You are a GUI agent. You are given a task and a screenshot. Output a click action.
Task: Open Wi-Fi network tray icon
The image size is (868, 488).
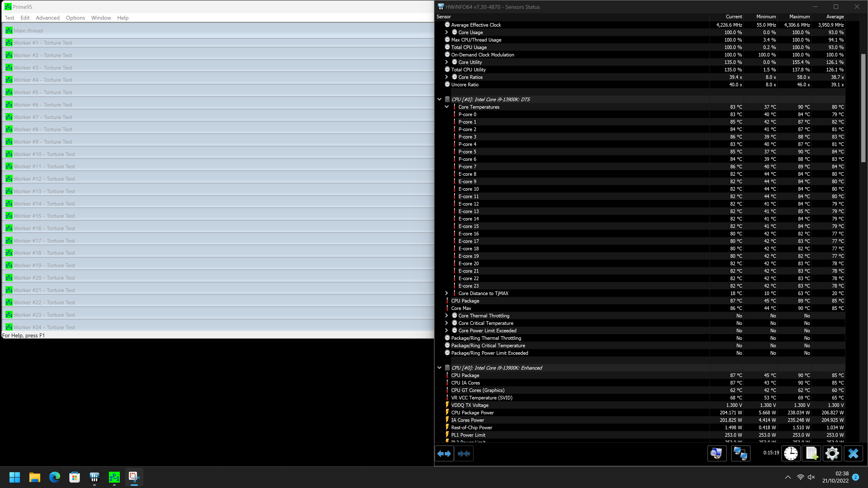(801, 477)
